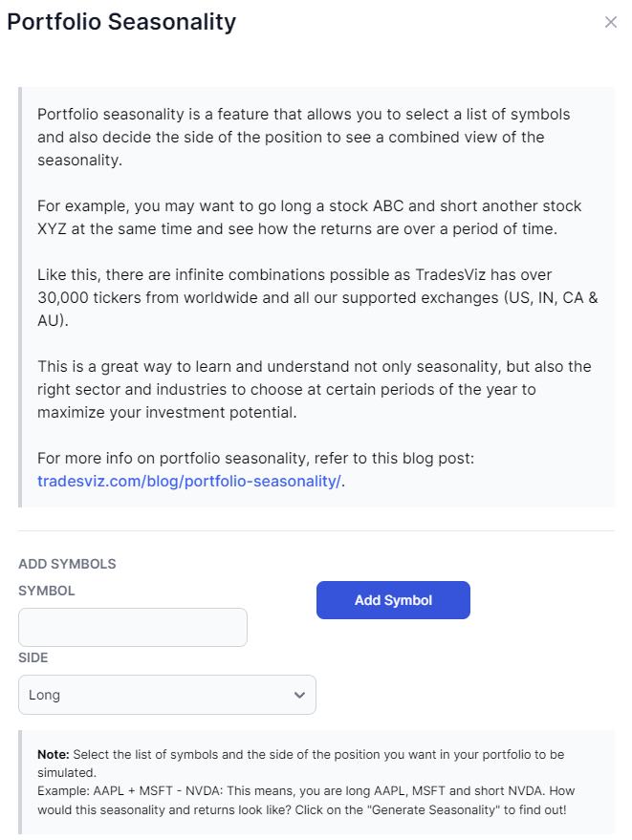This screenshot has height=840, width=632.
Task: Click the paragraph starting 'This is a great way'
Action: click(x=315, y=390)
